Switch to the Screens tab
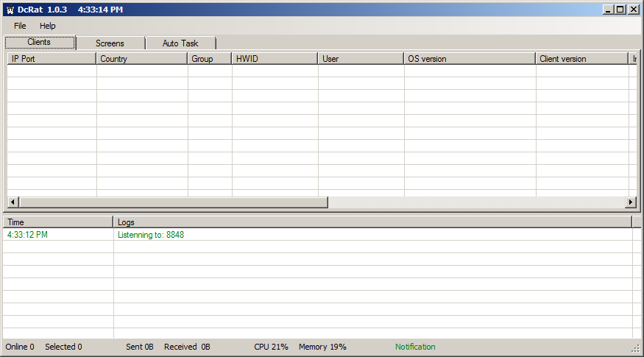Viewport: 644px width, 357px height. [x=110, y=43]
